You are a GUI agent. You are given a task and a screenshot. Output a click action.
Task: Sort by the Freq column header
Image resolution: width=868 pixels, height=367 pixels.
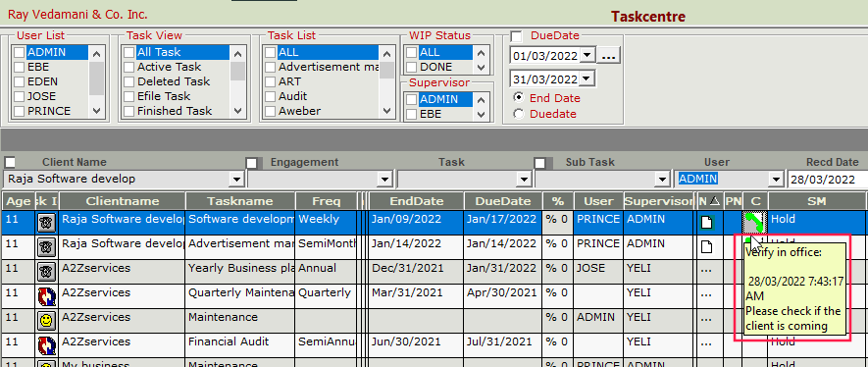[327, 201]
